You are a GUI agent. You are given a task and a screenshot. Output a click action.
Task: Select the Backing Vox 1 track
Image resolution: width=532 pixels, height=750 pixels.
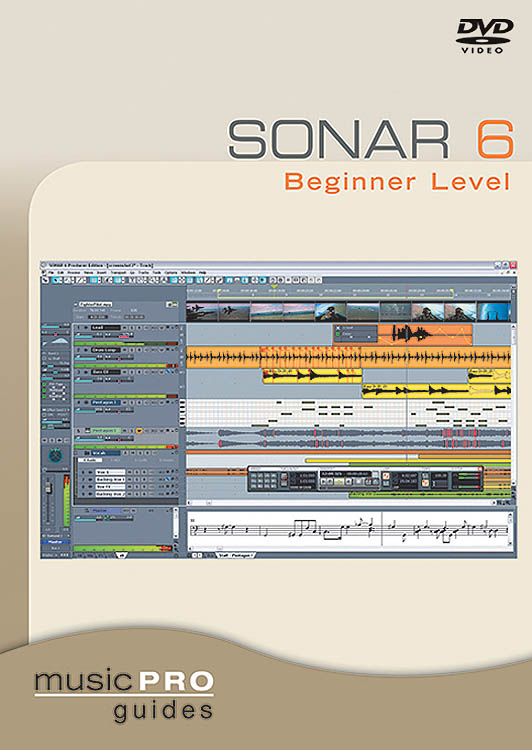tap(110, 479)
